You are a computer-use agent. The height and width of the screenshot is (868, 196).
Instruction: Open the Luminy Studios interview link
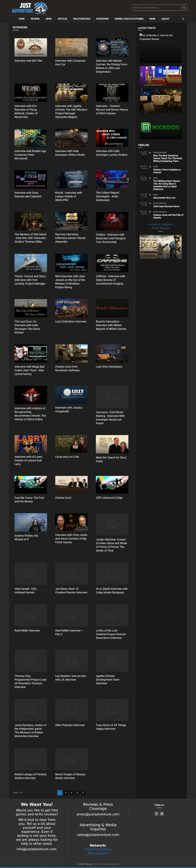click(112, 153)
